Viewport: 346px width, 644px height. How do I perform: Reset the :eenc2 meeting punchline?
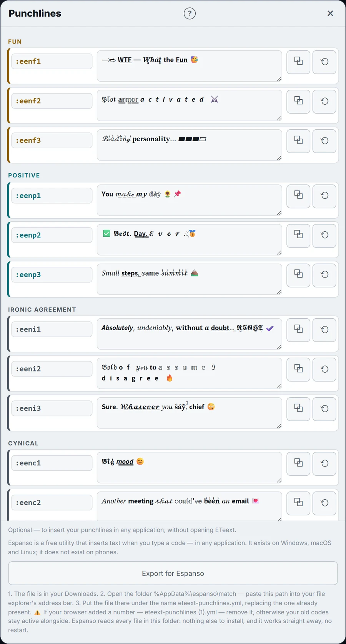pyautogui.click(x=324, y=503)
